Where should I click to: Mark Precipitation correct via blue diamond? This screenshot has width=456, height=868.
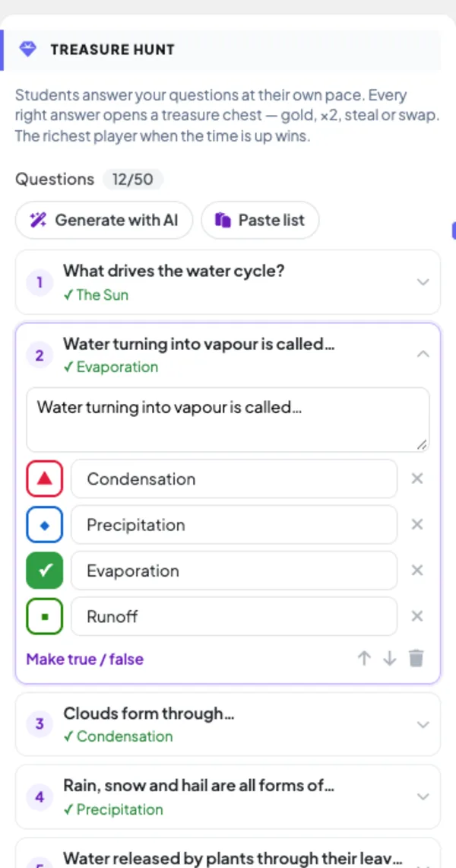[x=45, y=524]
